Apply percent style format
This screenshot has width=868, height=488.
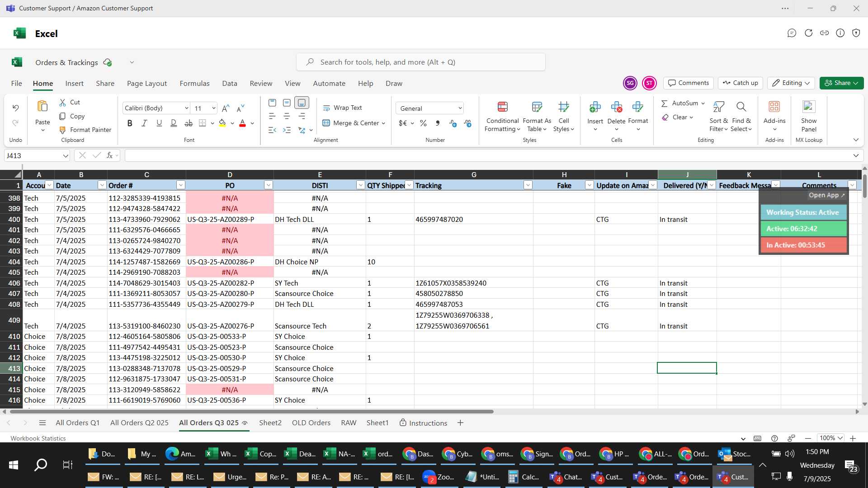pyautogui.click(x=423, y=123)
